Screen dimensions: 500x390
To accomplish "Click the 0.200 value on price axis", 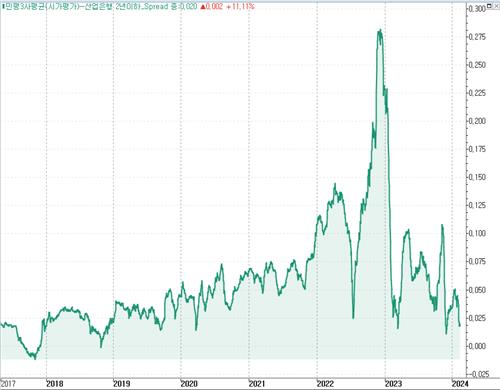I will click(477, 121).
